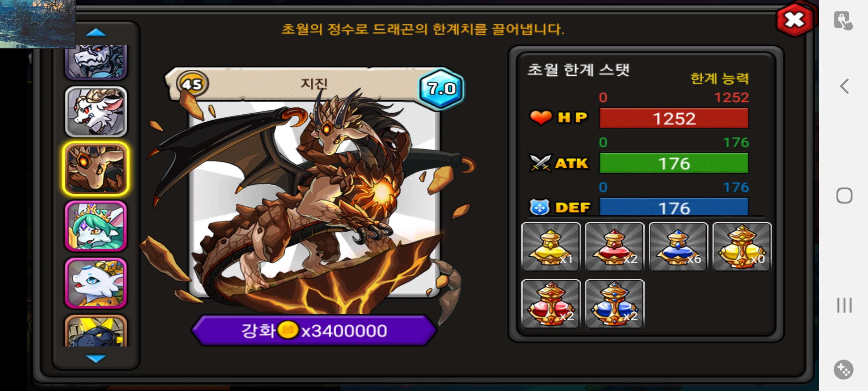Select the yellow potion x1 item
The width and height of the screenshot is (868, 391).
(551, 247)
